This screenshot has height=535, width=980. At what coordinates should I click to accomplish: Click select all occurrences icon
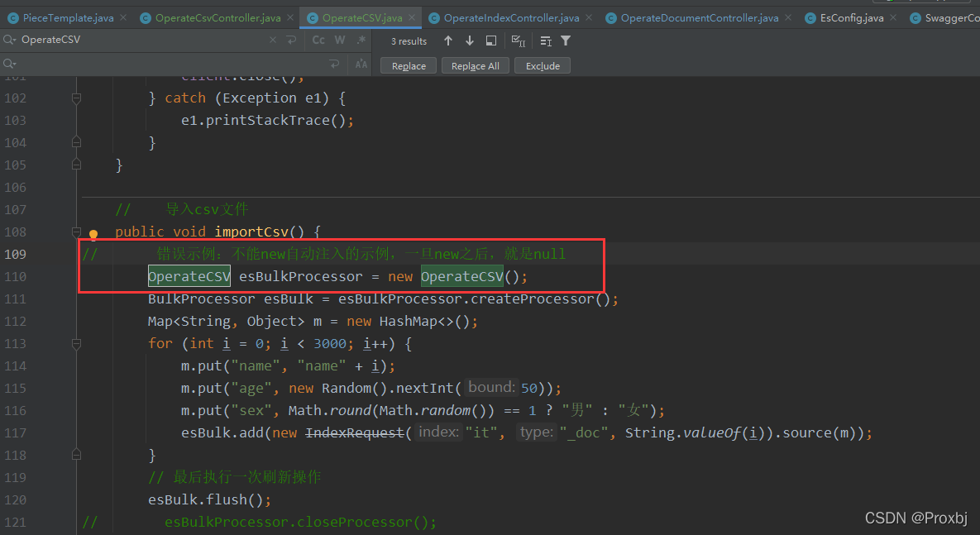pyautogui.click(x=519, y=41)
